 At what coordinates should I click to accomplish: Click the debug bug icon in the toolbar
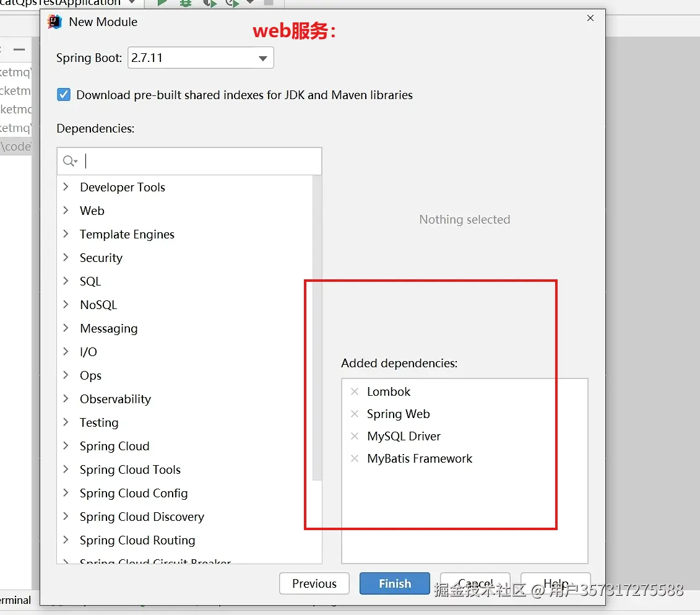click(185, 2)
